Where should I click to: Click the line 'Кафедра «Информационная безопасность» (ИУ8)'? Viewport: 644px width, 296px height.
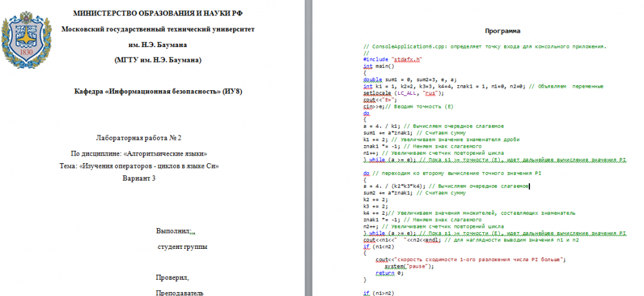(x=158, y=92)
